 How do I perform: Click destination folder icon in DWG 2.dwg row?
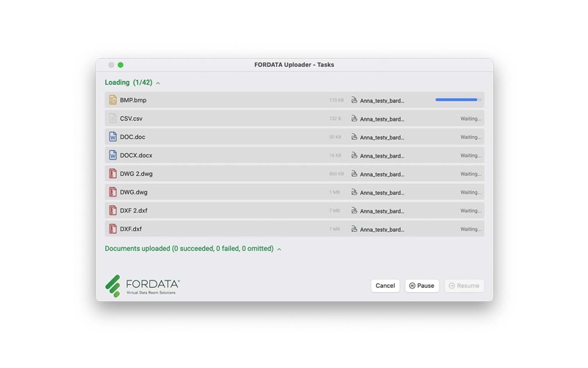(x=354, y=174)
